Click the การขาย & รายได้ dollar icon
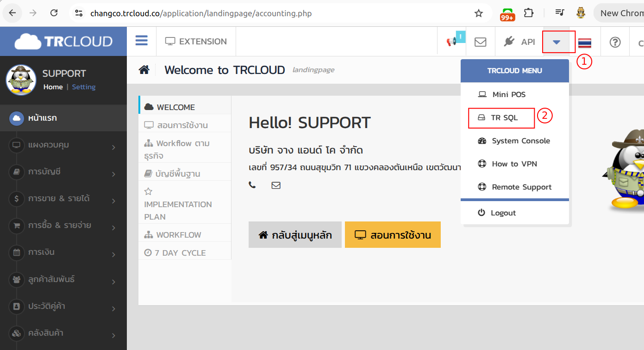Screen dimensions: 644x350 tap(17, 199)
